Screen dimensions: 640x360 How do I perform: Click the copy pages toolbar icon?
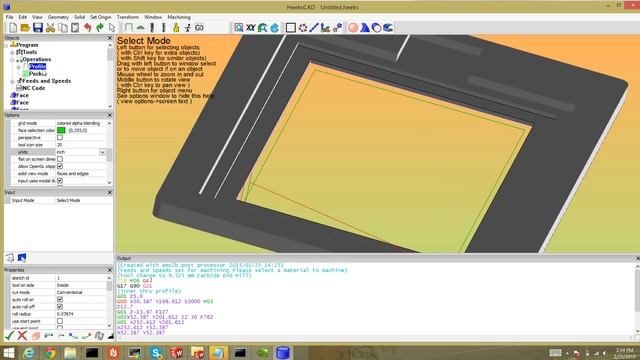63,27
